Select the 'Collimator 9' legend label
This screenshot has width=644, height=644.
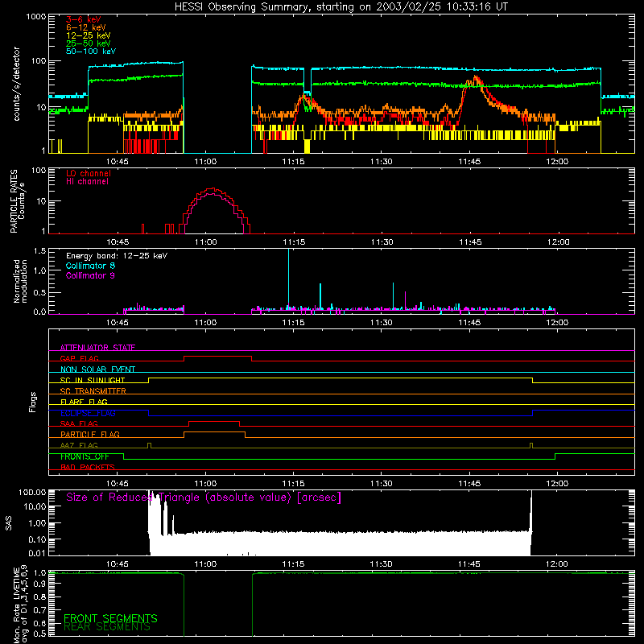coord(90,275)
